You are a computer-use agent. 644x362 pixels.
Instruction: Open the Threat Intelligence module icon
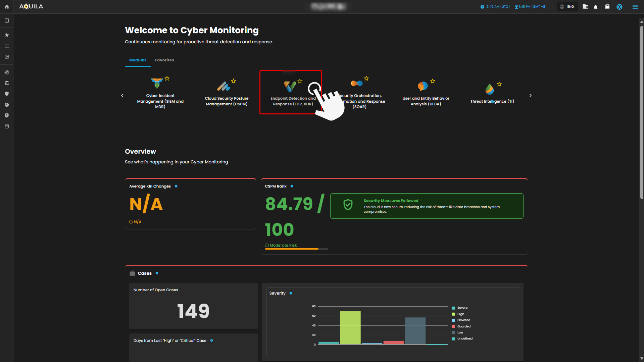(489, 89)
